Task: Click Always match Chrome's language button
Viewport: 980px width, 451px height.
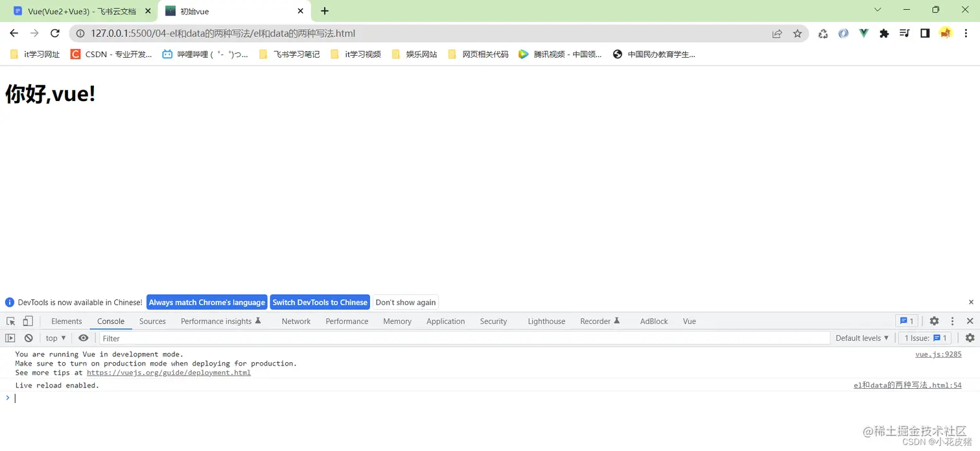Action: [207, 302]
